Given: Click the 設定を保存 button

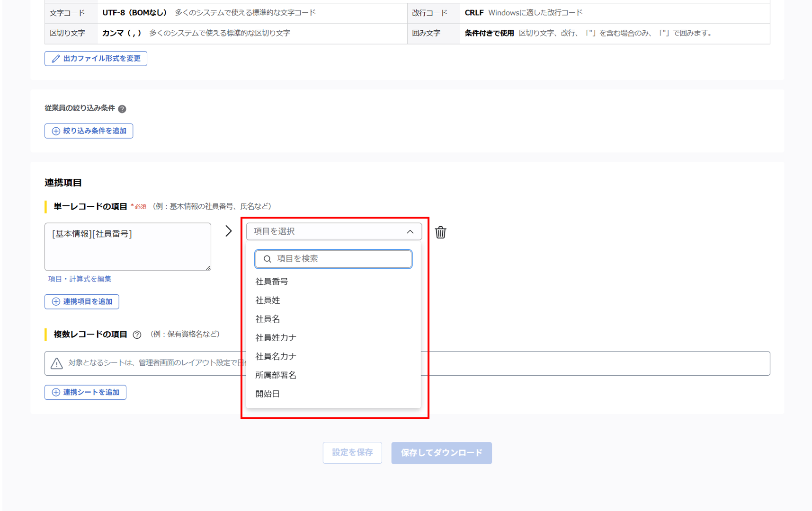Looking at the screenshot, I should 352,453.
